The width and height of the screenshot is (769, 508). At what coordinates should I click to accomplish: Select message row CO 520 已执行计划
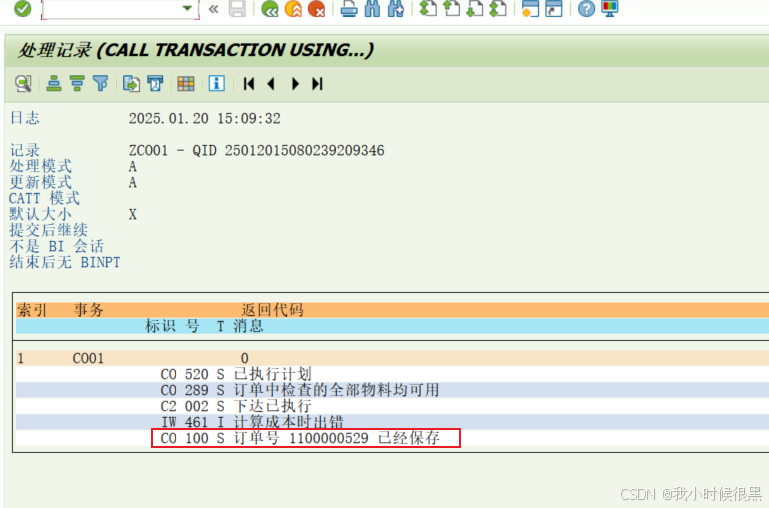[392, 374]
